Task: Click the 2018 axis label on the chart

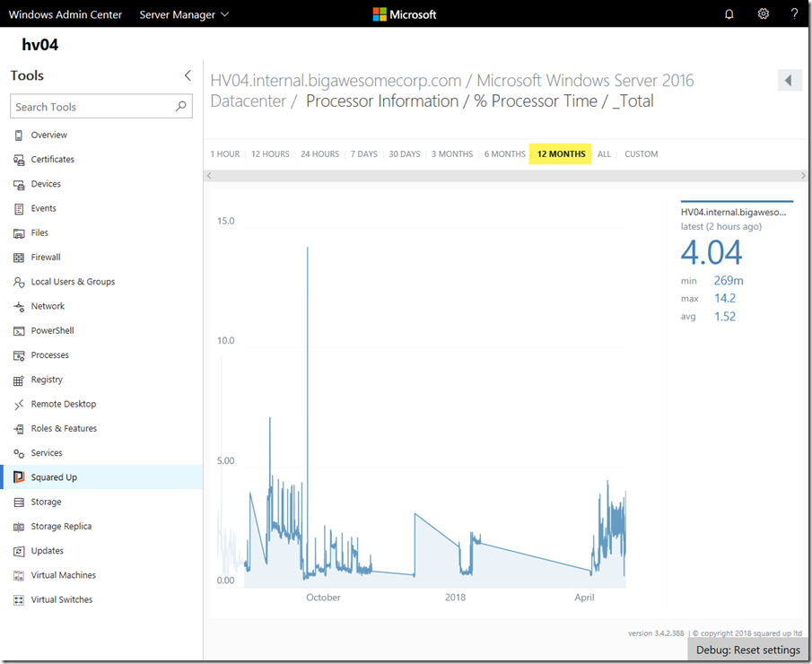Action: 455,598
